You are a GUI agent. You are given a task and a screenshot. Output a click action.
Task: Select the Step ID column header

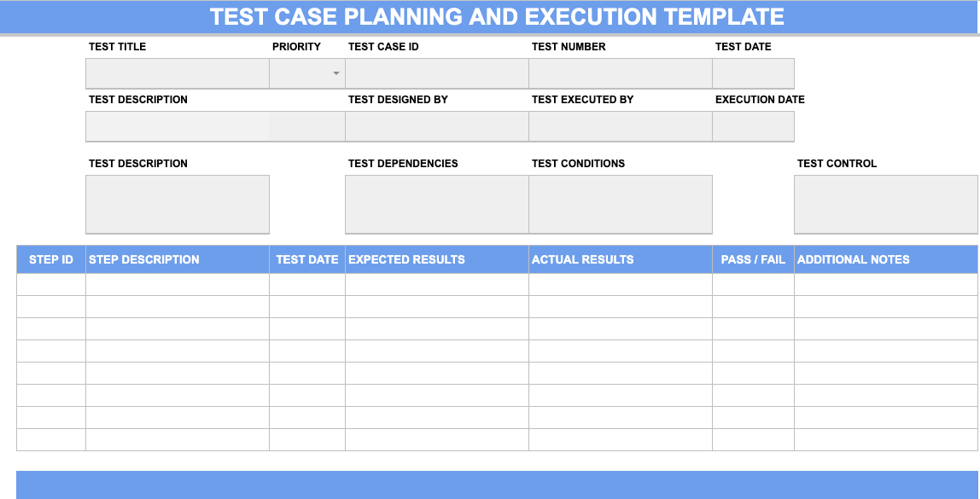coord(51,259)
